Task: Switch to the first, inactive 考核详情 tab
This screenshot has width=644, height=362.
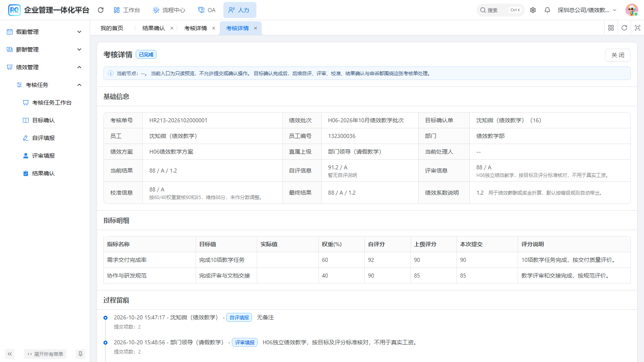Action: click(196, 28)
